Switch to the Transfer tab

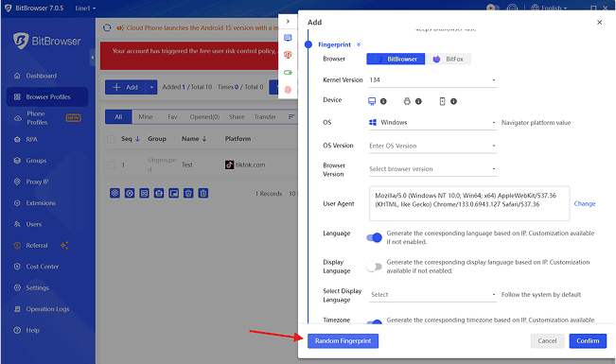tap(265, 117)
